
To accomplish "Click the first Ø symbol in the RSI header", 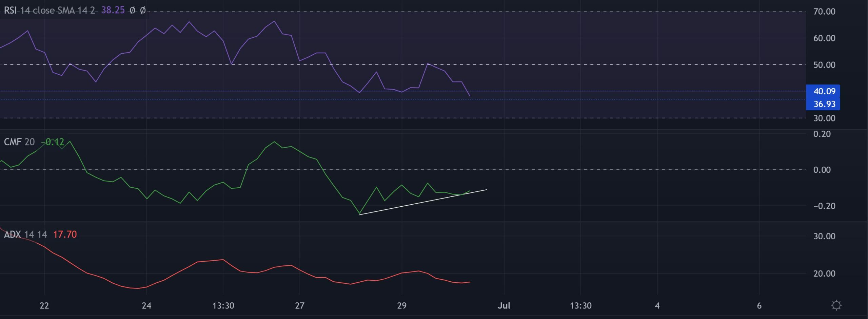I will point(132,10).
